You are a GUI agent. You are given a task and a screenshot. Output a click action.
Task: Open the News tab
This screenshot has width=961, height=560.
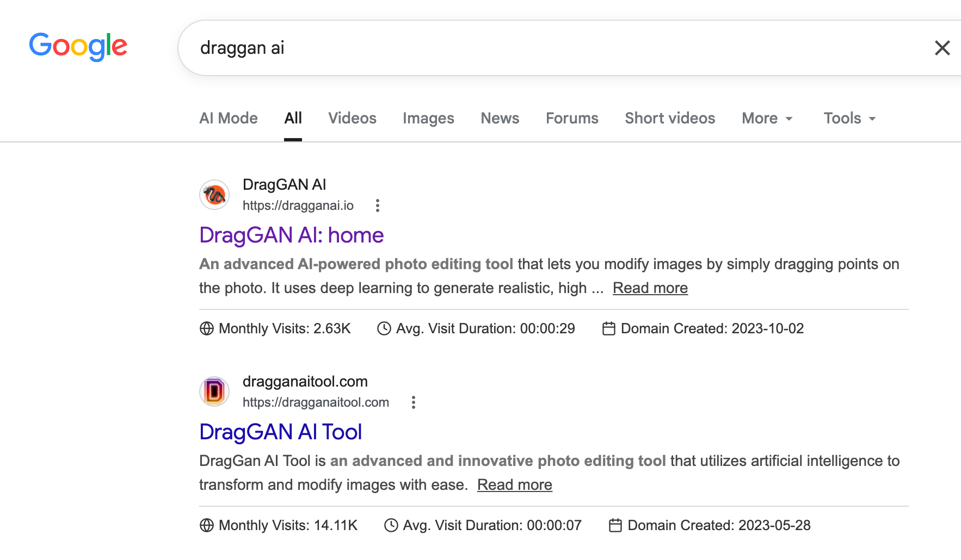tap(500, 119)
